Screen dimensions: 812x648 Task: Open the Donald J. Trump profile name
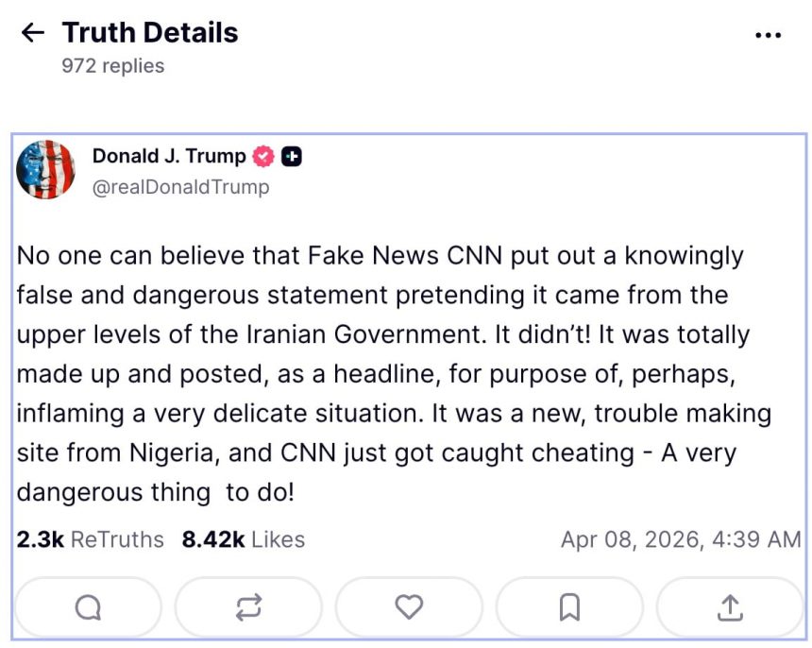[x=169, y=157]
